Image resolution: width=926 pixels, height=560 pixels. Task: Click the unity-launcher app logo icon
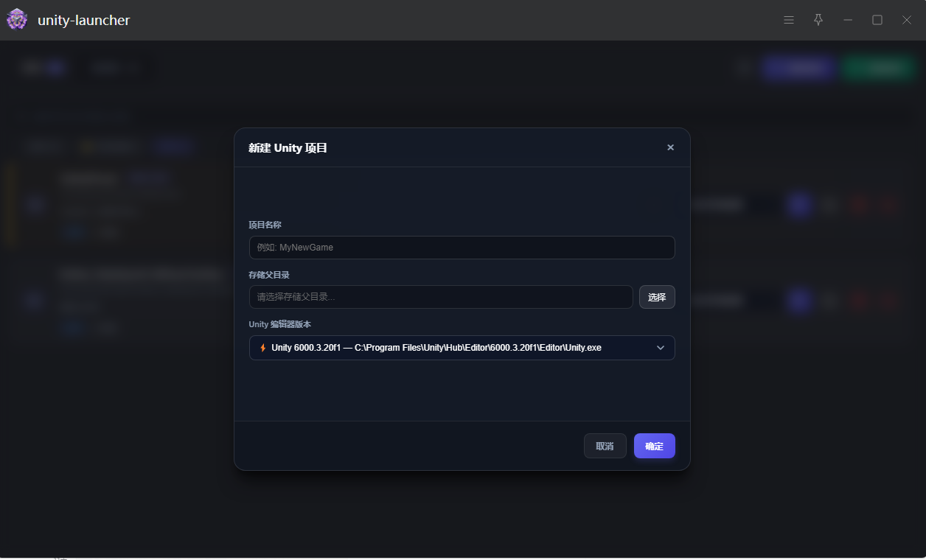coord(17,20)
